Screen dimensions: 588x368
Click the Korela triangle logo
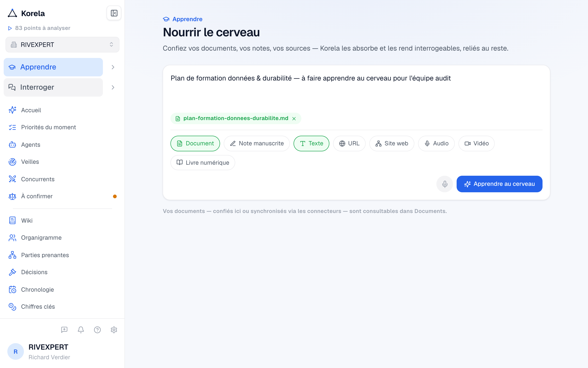pyautogui.click(x=12, y=13)
